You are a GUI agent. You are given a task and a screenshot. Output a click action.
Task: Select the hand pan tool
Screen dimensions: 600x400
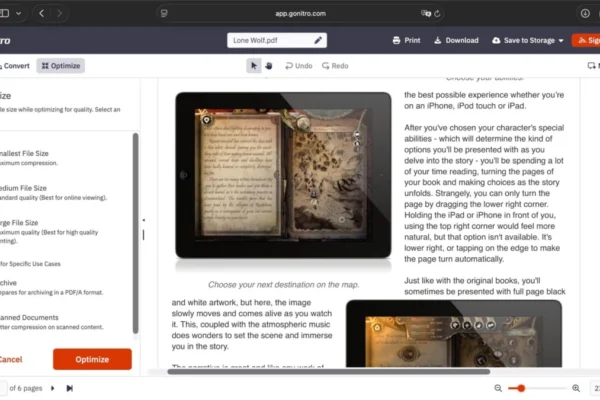(x=269, y=66)
